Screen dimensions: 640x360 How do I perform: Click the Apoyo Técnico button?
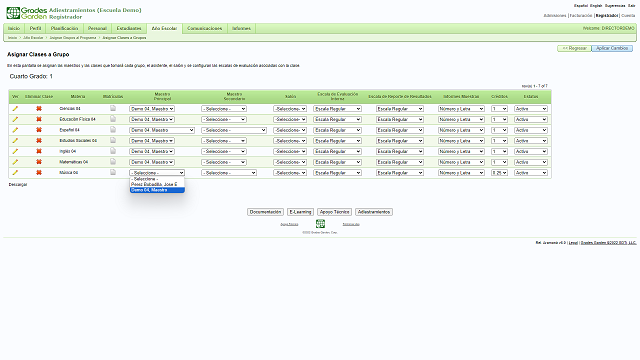pyautogui.click(x=334, y=212)
